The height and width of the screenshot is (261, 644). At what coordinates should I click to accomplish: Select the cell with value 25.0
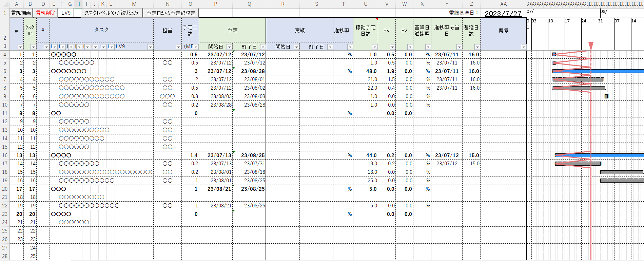[x=366, y=181]
